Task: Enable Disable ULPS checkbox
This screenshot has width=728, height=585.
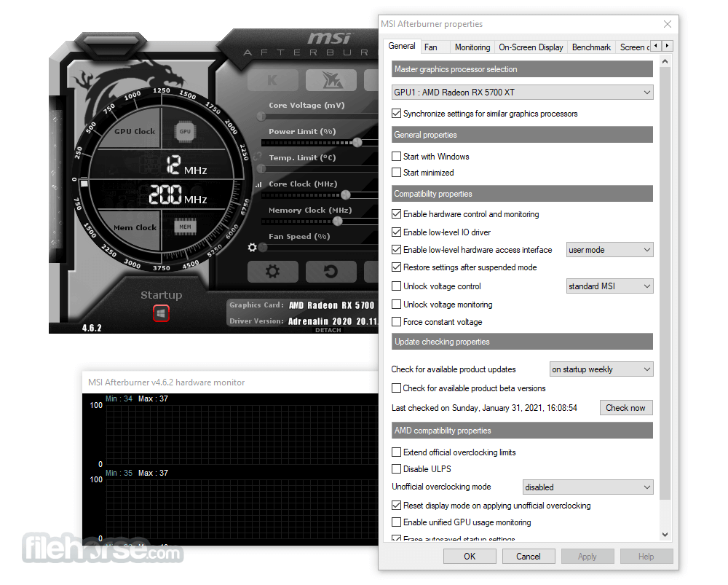Action: [x=421, y=469]
